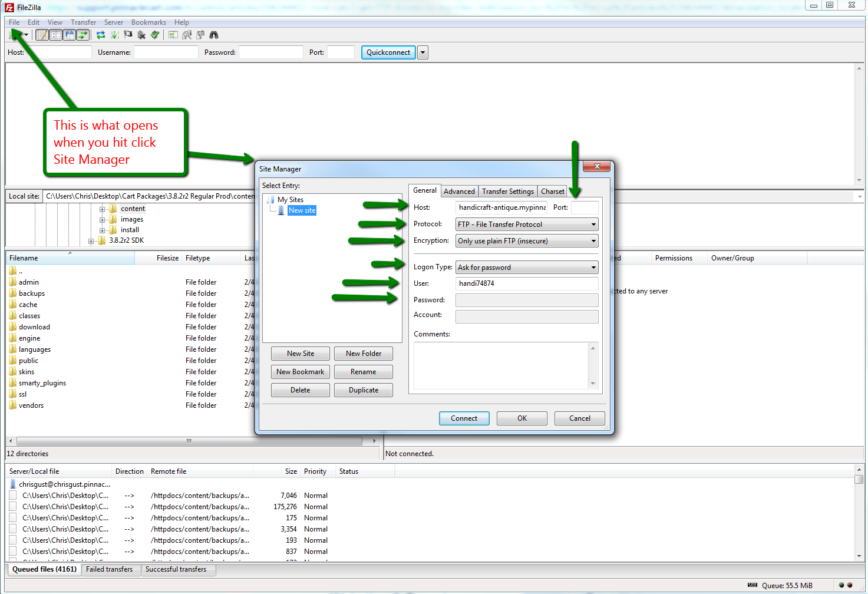The width and height of the screenshot is (868, 594).
Task: Toggle directory comparison in the toolbar
Action: click(x=187, y=35)
